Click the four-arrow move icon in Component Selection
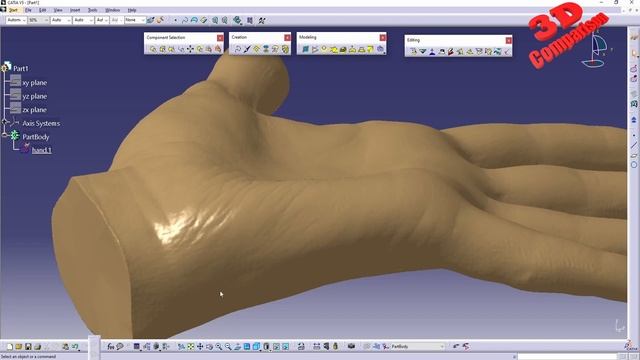 tap(190, 49)
